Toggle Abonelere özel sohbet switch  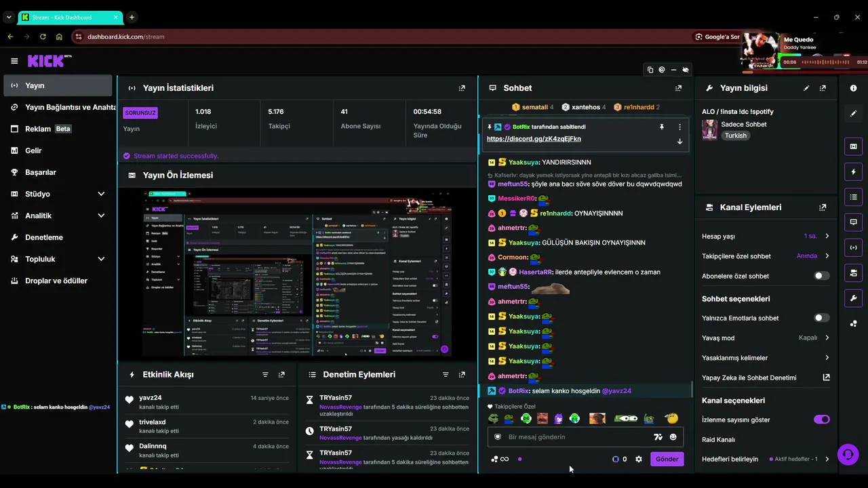click(x=821, y=276)
